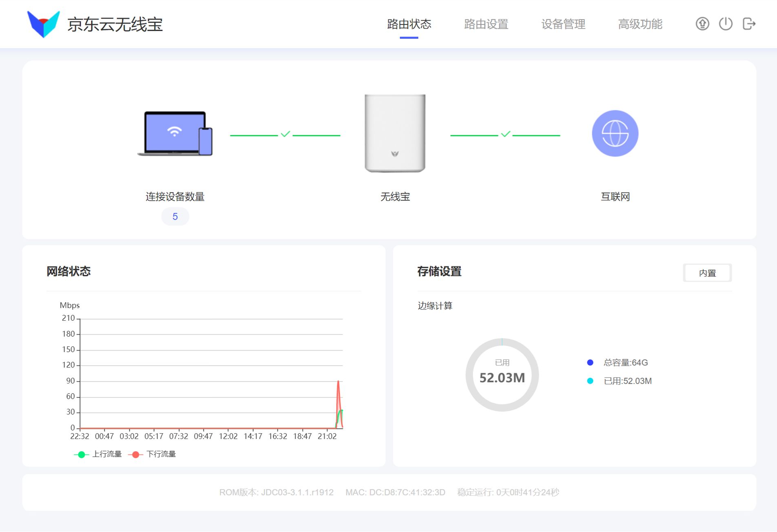Screen dimensions: 777x532
Task: Click the connected device count 5 badge
Action: (x=175, y=216)
